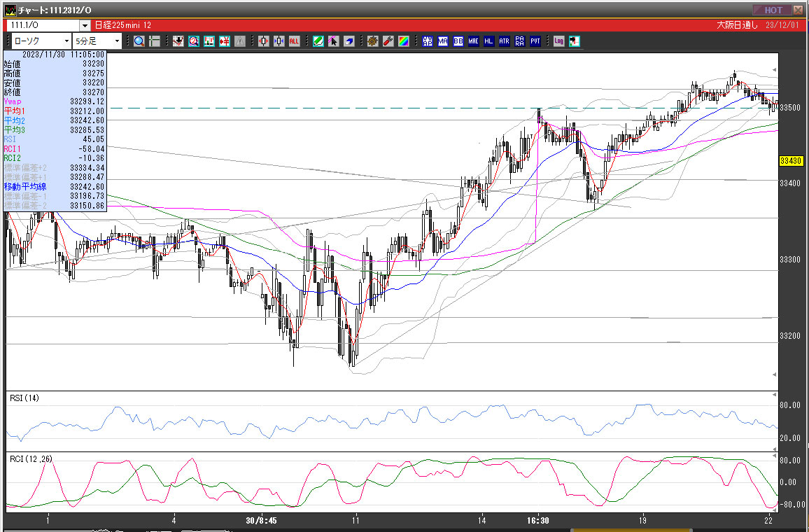Open the gear settings icon
809x532 pixels.
tap(373, 41)
